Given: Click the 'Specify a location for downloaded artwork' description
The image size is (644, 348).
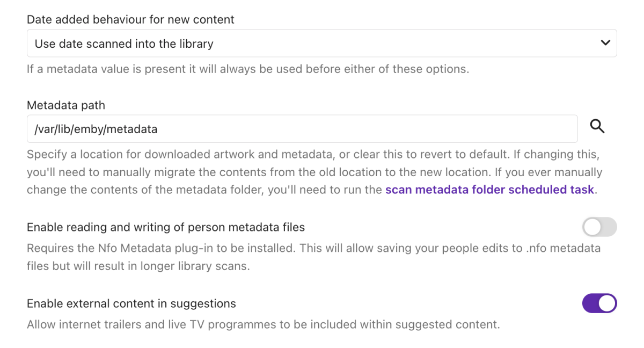Looking at the screenshot, I should click(312, 155).
